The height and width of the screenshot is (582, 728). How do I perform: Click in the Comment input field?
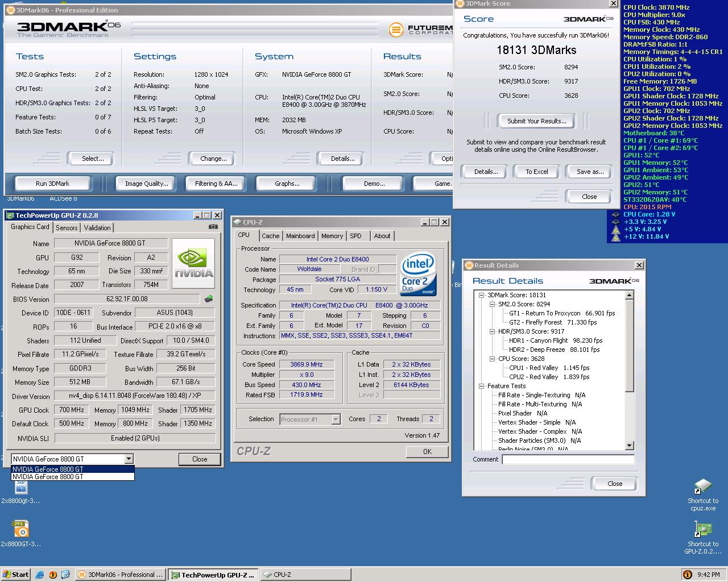pyautogui.click(x=568, y=459)
